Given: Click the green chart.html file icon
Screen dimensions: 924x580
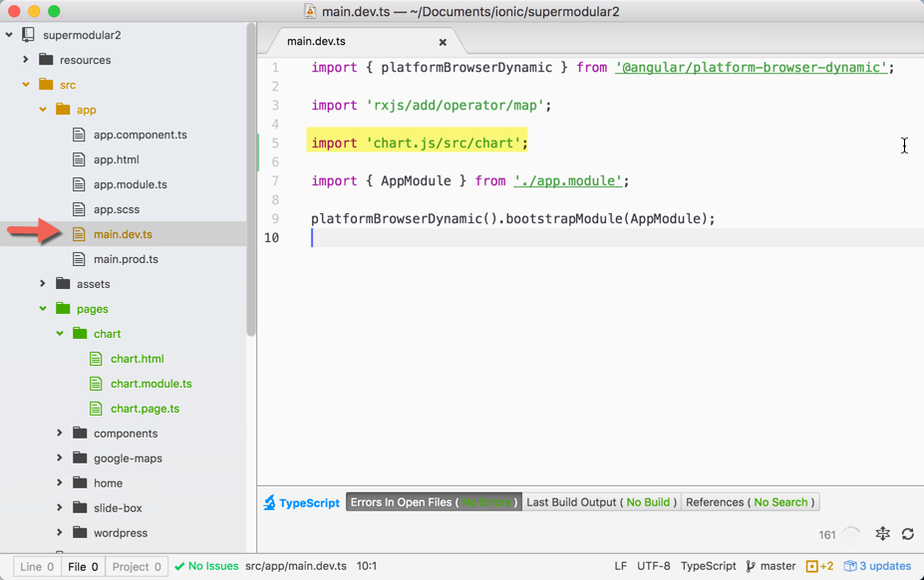Looking at the screenshot, I should pyautogui.click(x=96, y=359).
